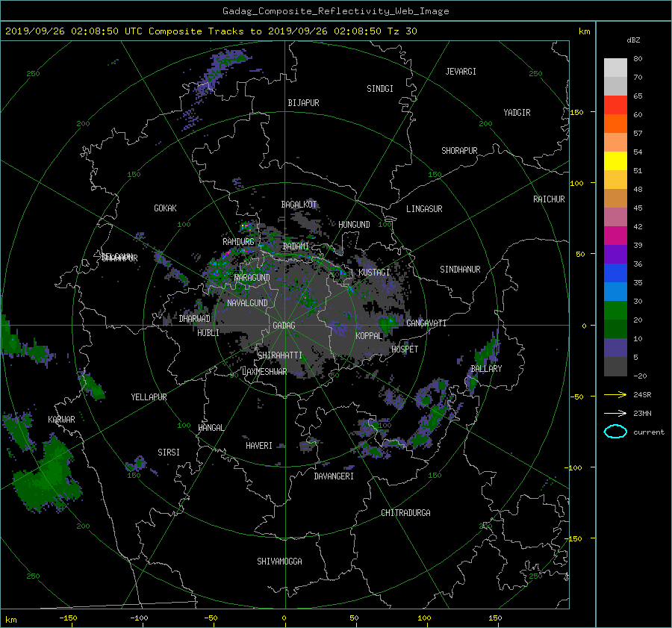Click the SINDGI city label
This screenshot has height=628, width=672.
pyautogui.click(x=380, y=89)
